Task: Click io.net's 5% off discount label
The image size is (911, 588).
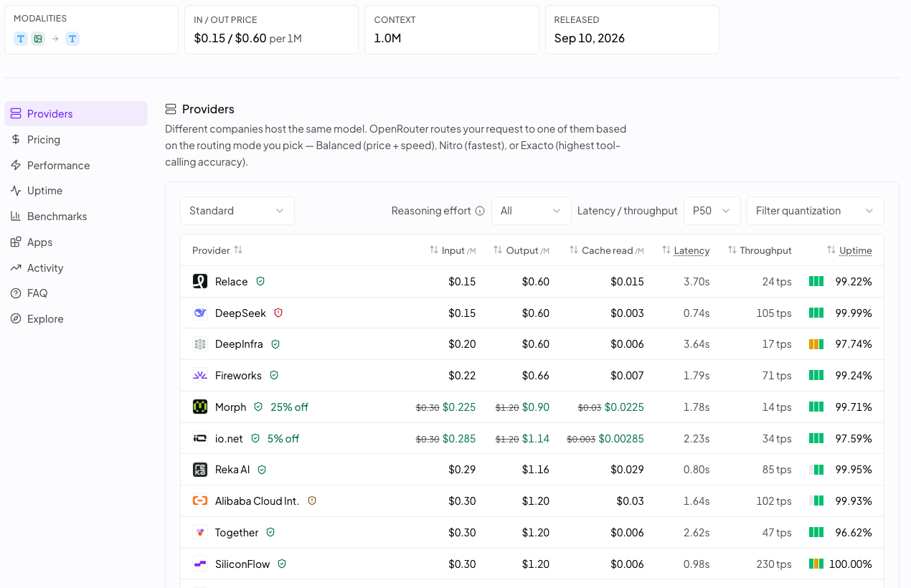Action: point(283,439)
